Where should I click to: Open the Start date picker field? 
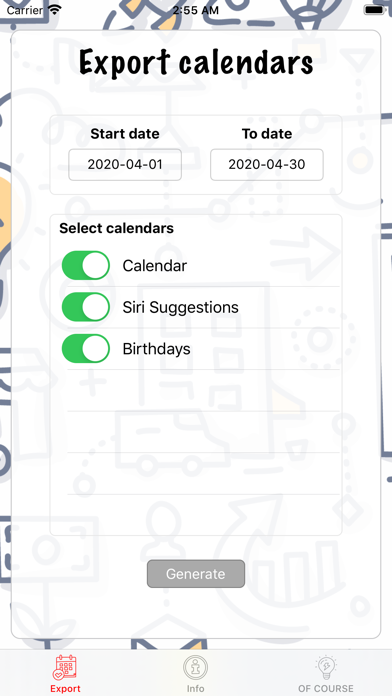(x=125, y=165)
